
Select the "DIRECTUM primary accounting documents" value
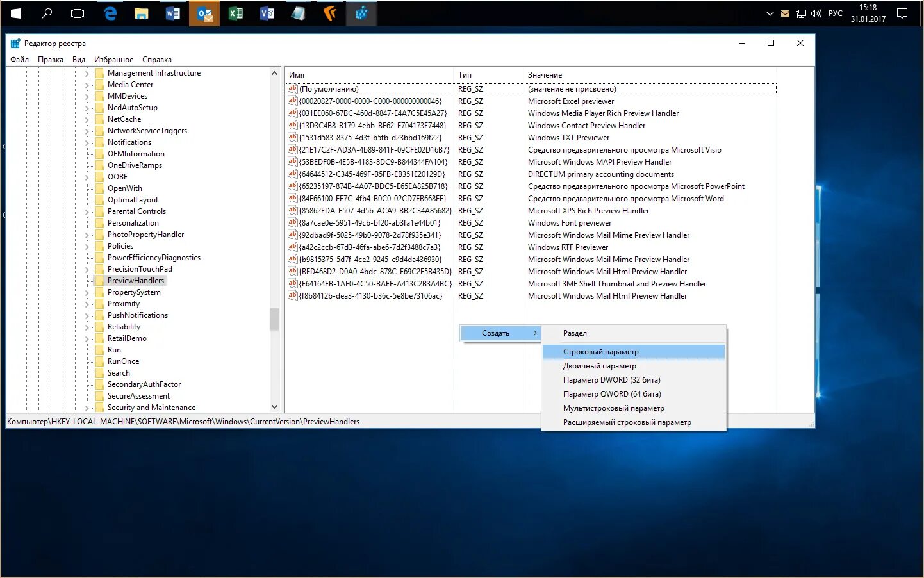531,174
